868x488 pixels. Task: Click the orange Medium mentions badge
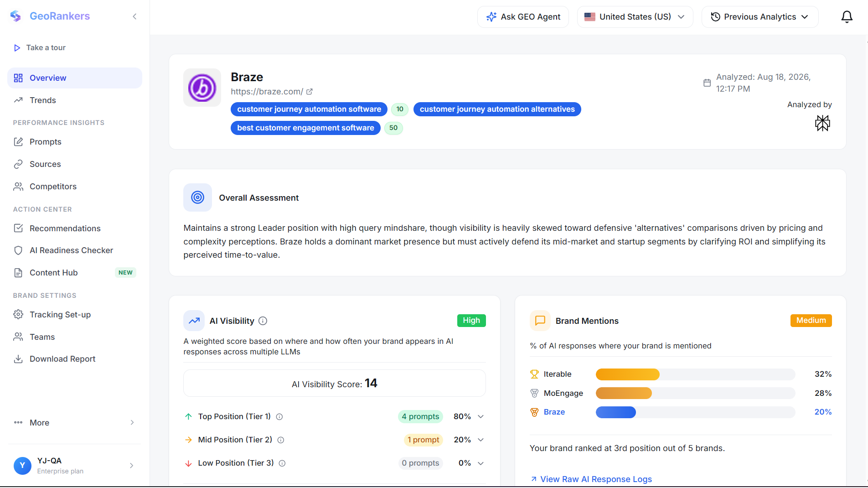pyautogui.click(x=811, y=321)
